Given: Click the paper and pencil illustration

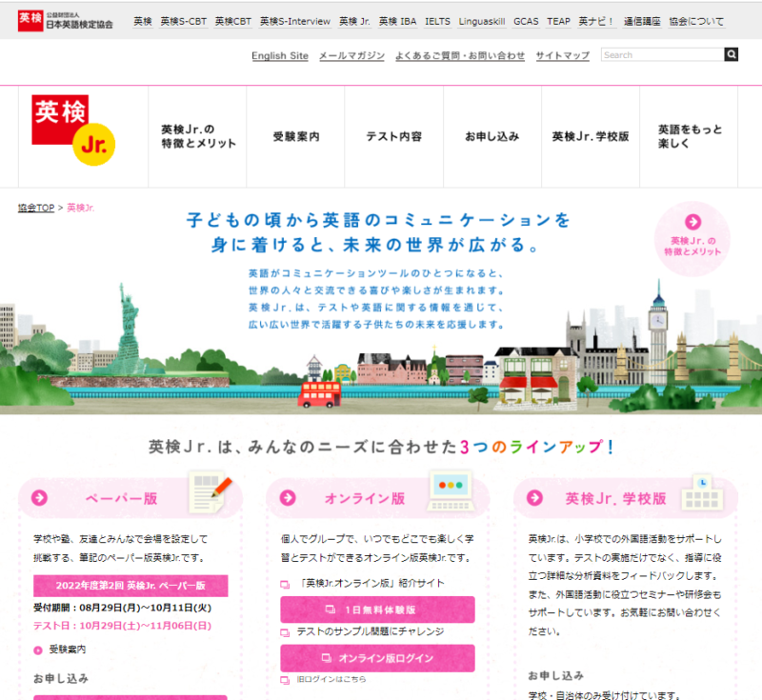Looking at the screenshot, I should (x=210, y=491).
